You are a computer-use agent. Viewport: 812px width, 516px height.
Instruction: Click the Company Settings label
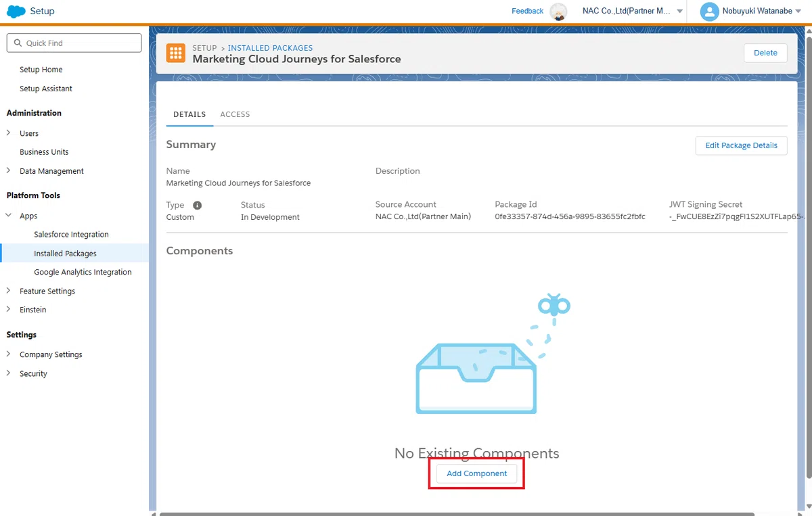click(51, 354)
